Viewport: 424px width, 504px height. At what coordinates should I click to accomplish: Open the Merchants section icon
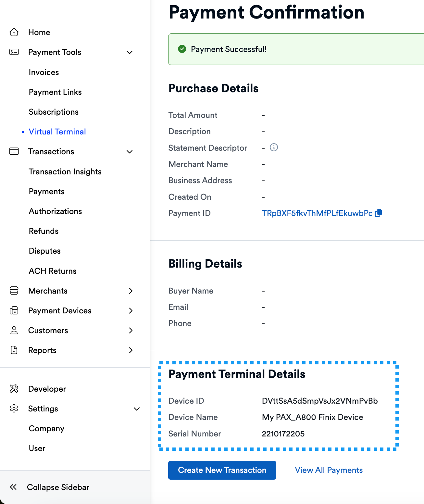14,291
